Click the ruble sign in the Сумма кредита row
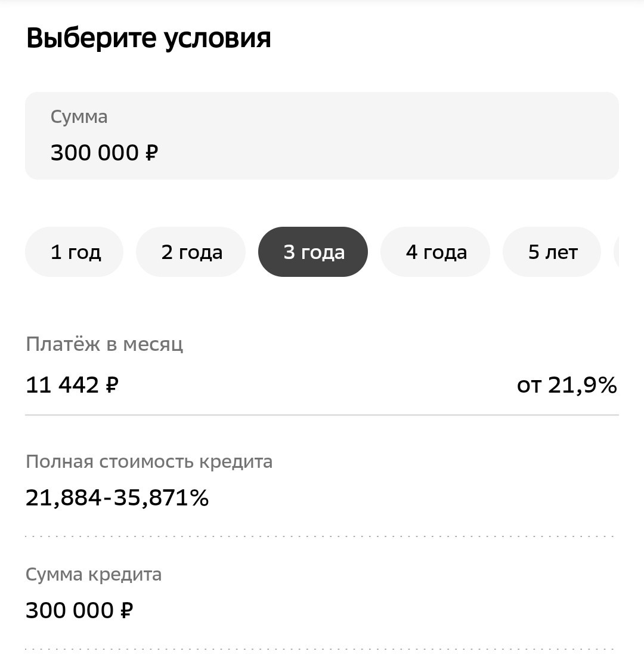Image resolution: width=644 pixels, height=654 pixels. pyautogui.click(x=127, y=610)
